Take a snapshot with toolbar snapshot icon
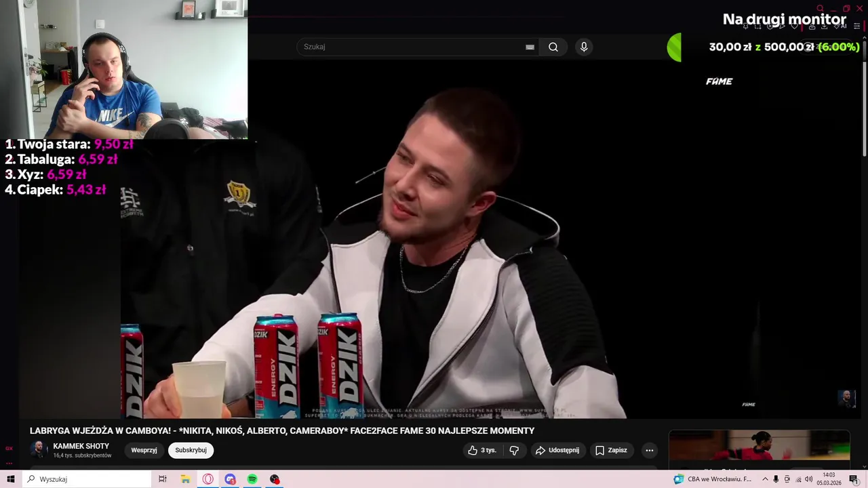 coord(757,26)
